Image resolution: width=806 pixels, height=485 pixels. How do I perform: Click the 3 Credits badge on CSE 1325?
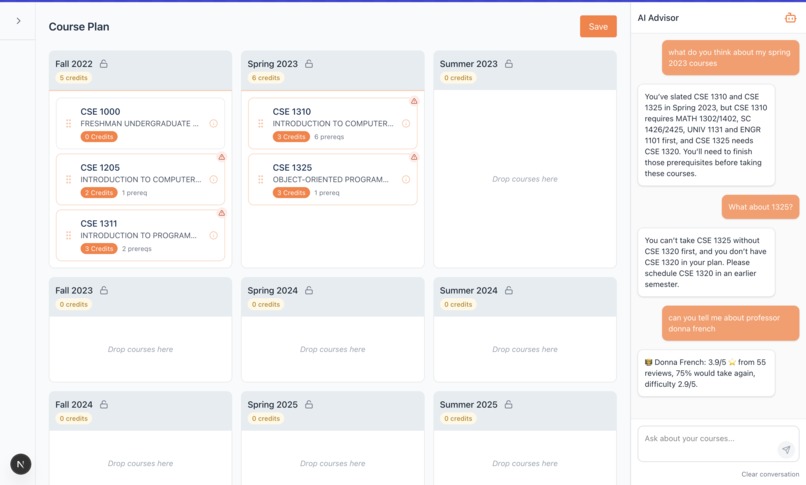click(x=291, y=193)
